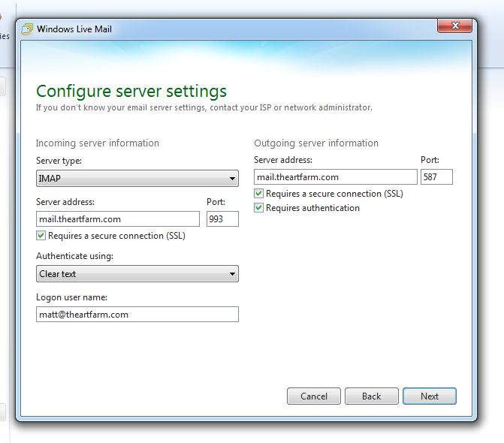This screenshot has width=504, height=443.
Task: Open the Server type IMAP dropdown
Action: click(x=137, y=178)
